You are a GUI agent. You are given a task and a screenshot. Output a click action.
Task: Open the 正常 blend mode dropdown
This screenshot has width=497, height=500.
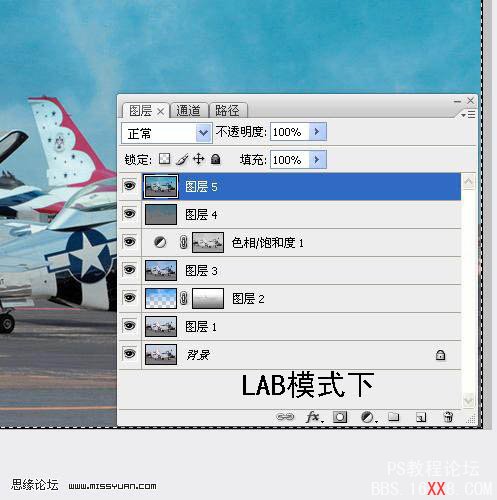click(x=167, y=133)
